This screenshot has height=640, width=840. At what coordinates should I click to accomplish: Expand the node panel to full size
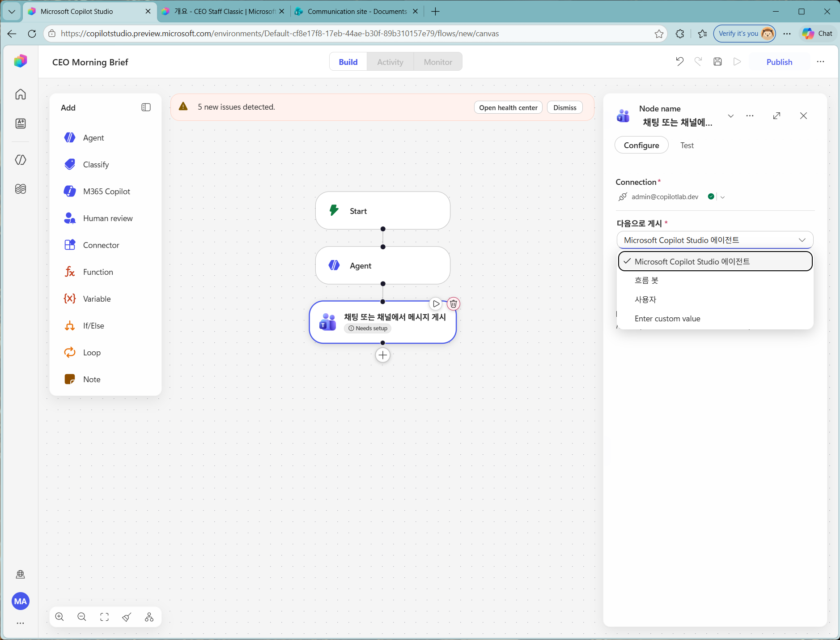click(777, 116)
